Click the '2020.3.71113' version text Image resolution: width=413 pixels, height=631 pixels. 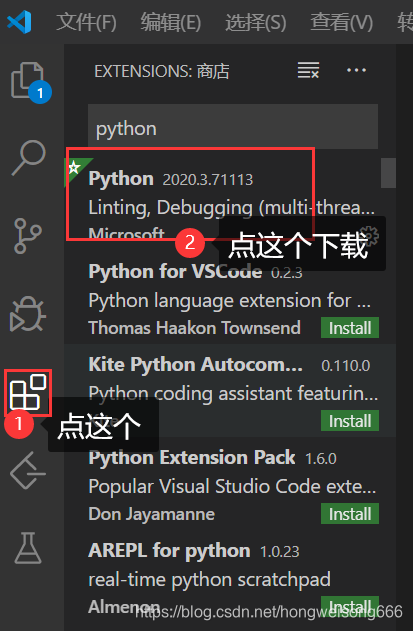click(x=208, y=179)
